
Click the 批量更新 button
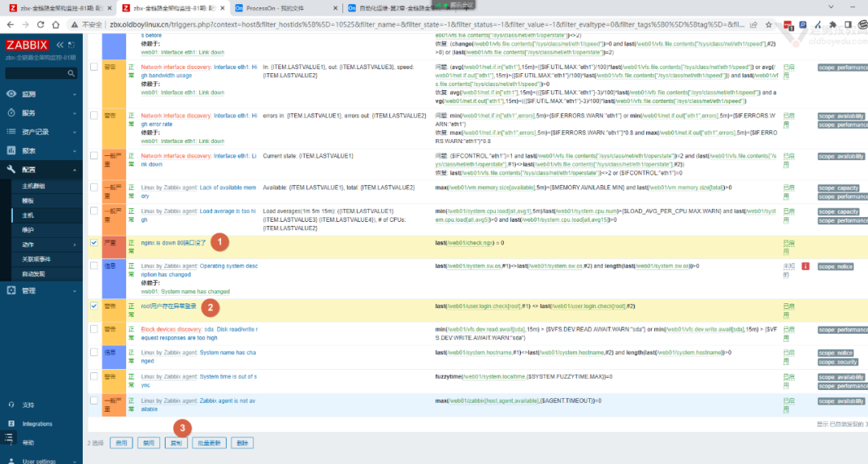click(209, 443)
